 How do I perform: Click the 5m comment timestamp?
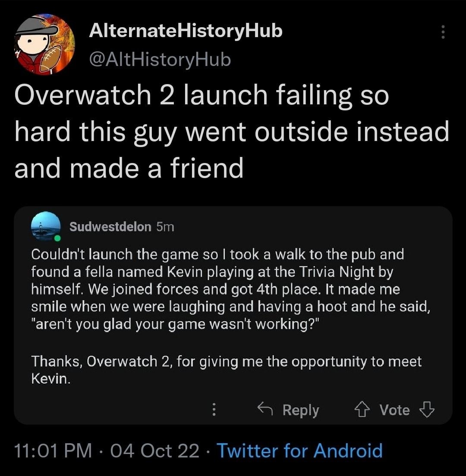click(165, 227)
